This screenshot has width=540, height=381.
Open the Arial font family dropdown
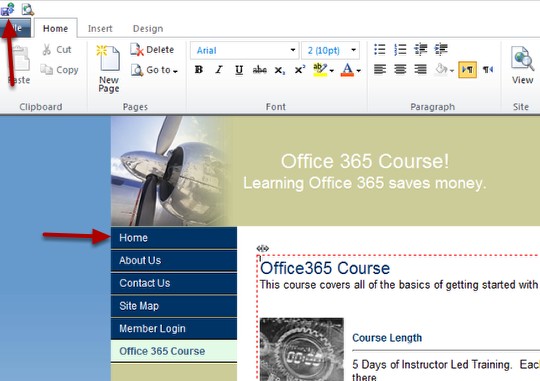292,50
